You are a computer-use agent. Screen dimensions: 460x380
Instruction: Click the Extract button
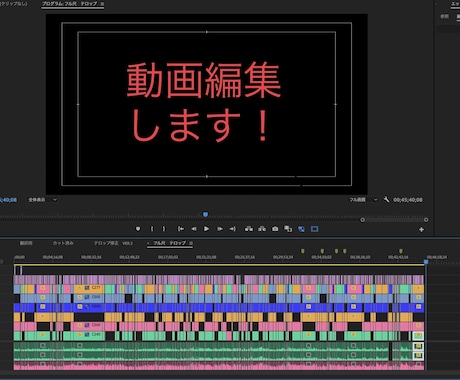pos(262,229)
